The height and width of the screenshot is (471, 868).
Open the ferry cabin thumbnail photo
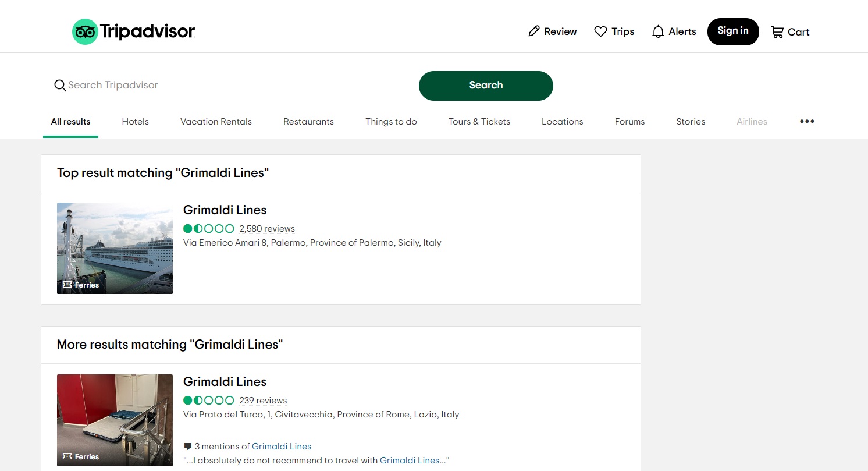[115, 420]
